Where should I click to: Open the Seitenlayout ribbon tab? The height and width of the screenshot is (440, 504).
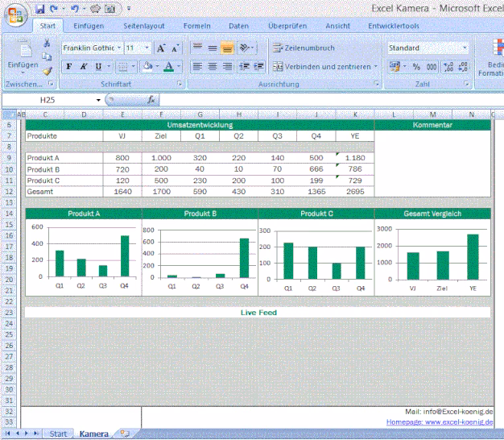pyautogui.click(x=144, y=26)
